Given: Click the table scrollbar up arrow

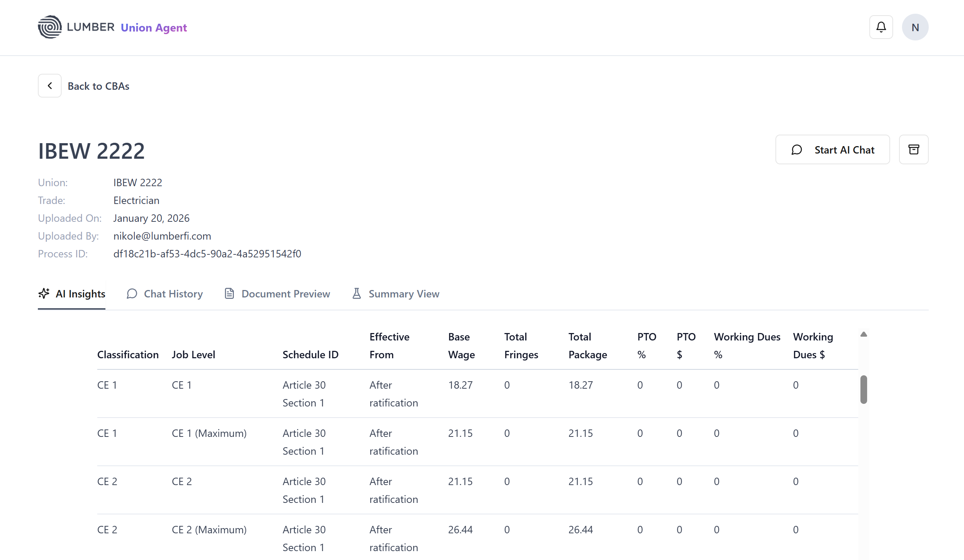Looking at the screenshot, I should tap(863, 335).
